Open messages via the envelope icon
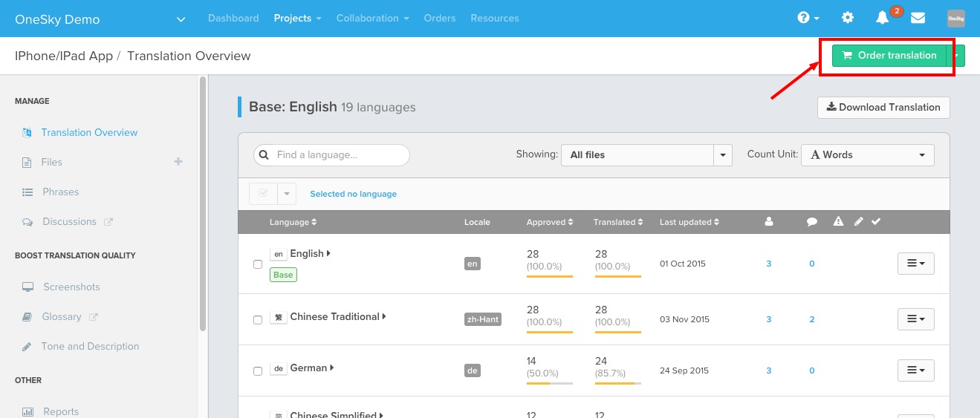This screenshot has height=418, width=980. 918,18
